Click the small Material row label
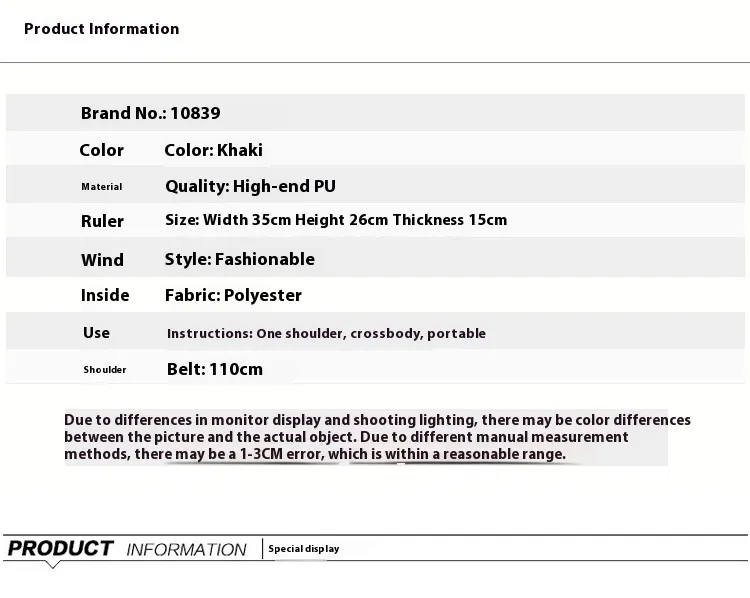Screen dimensions: 750x598 [x=102, y=187]
